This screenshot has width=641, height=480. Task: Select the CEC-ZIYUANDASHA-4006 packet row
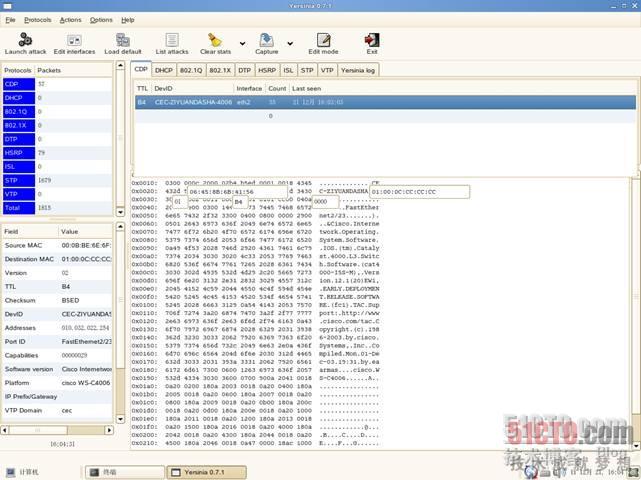pos(385,102)
